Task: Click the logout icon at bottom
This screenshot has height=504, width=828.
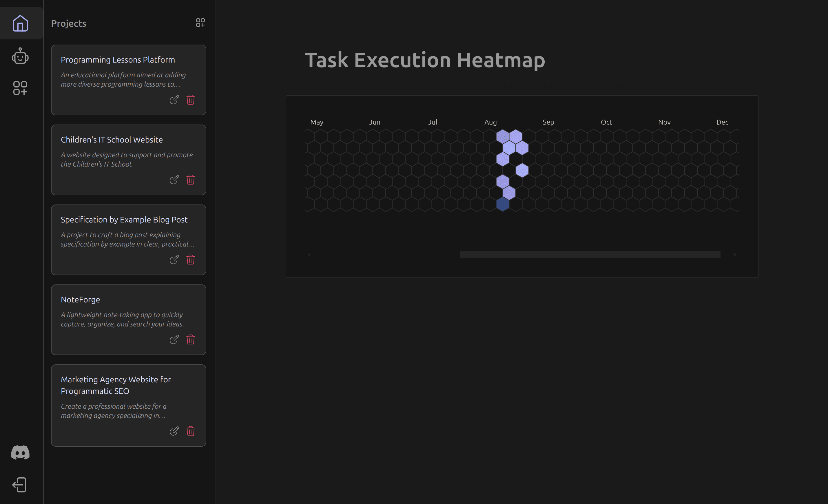Action: 19,485
